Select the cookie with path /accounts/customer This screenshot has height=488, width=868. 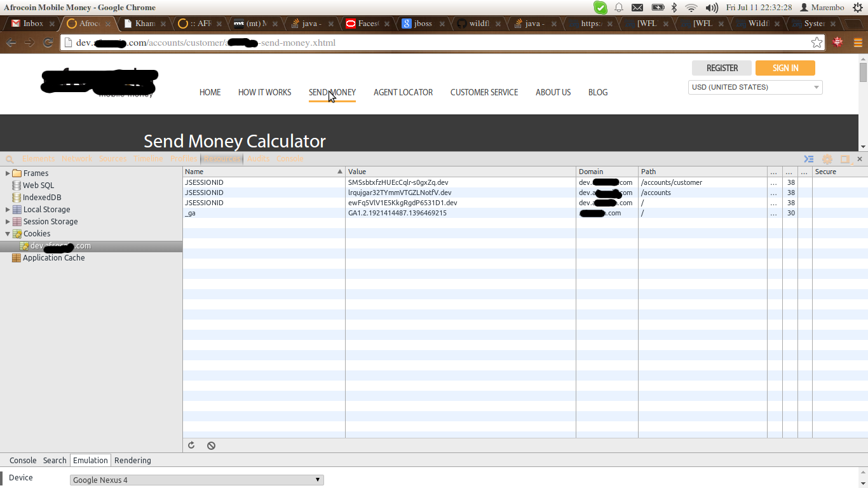click(525, 182)
